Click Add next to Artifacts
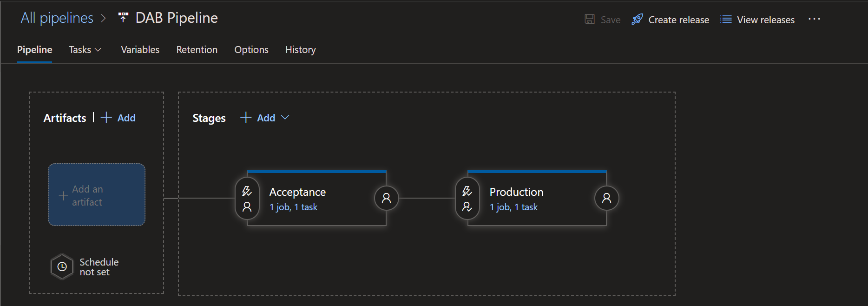Screen dimensions: 868x306 coord(119,118)
